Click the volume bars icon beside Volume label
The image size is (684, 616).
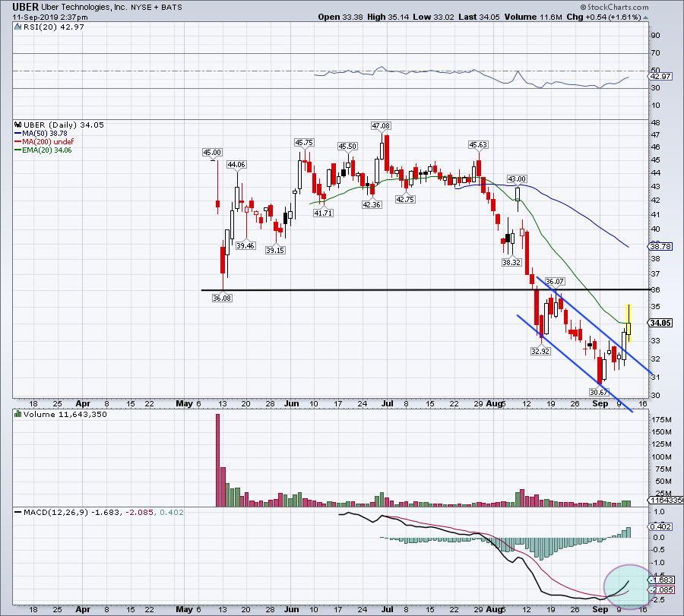point(18,414)
